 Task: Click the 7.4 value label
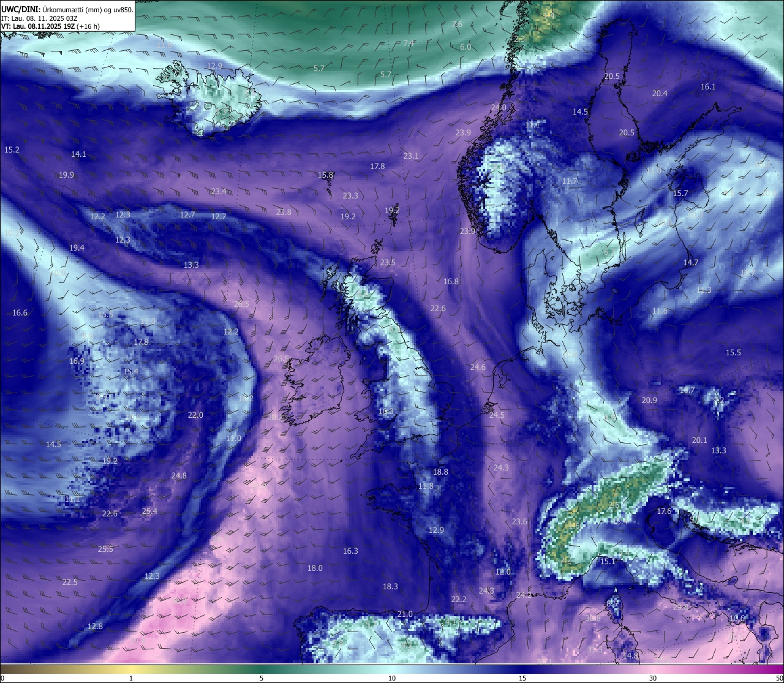tap(409, 43)
